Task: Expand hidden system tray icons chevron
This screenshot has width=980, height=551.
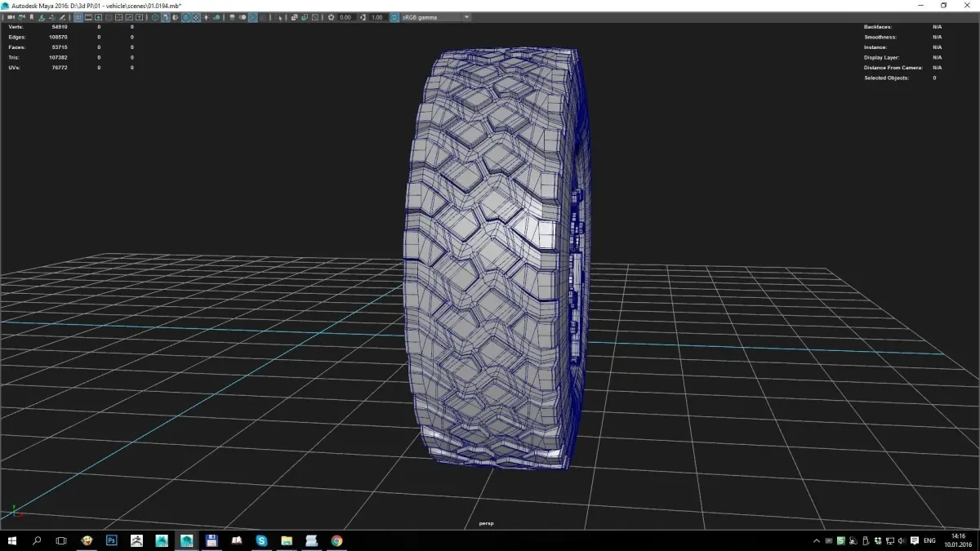Action: tap(817, 540)
